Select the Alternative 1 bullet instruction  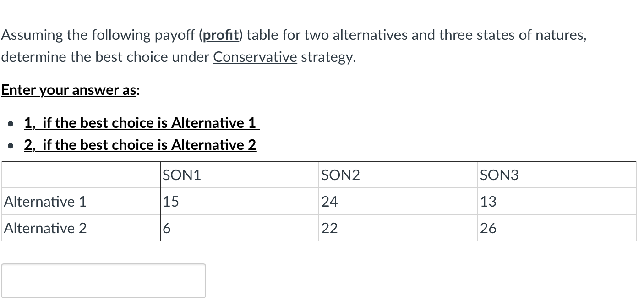click(x=141, y=123)
